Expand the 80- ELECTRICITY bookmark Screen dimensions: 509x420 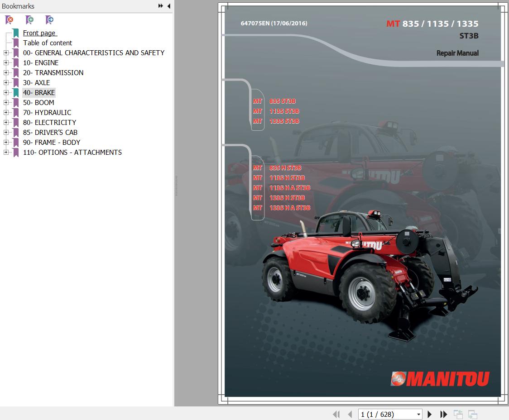[6, 122]
